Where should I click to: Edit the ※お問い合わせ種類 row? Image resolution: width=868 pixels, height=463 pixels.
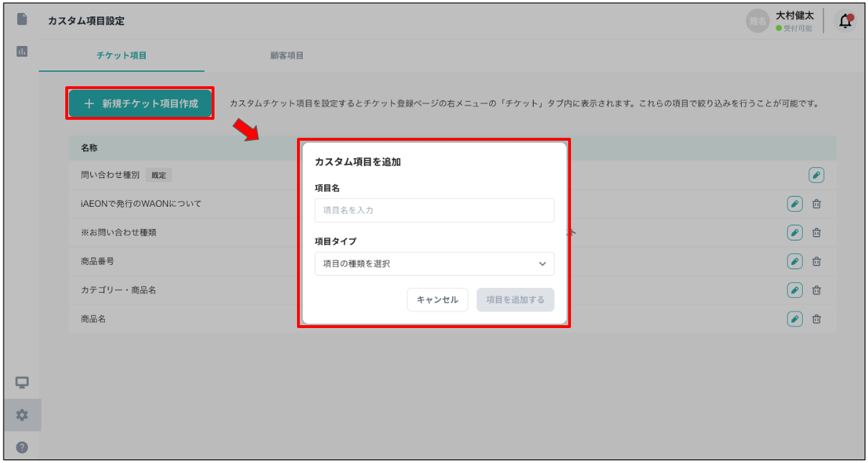[x=794, y=233]
